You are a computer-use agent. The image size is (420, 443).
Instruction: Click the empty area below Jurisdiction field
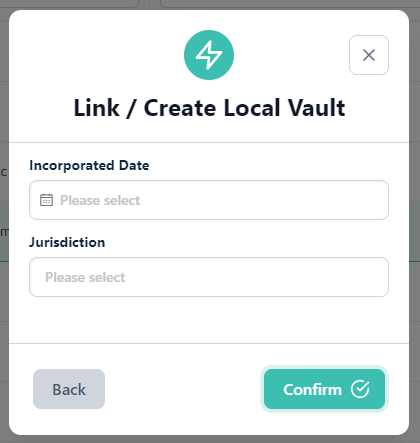pos(209,319)
